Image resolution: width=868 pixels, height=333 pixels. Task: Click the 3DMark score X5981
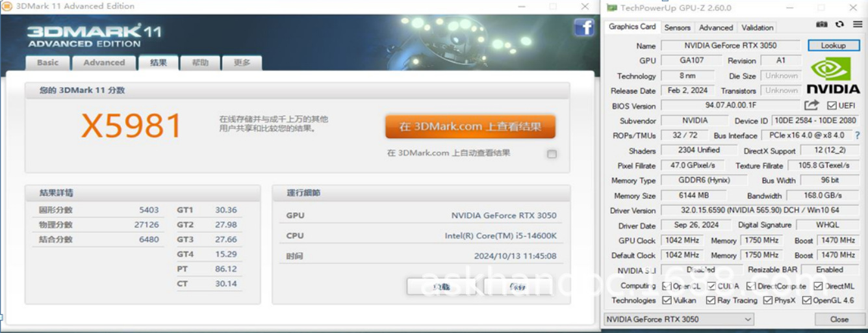[x=131, y=126]
